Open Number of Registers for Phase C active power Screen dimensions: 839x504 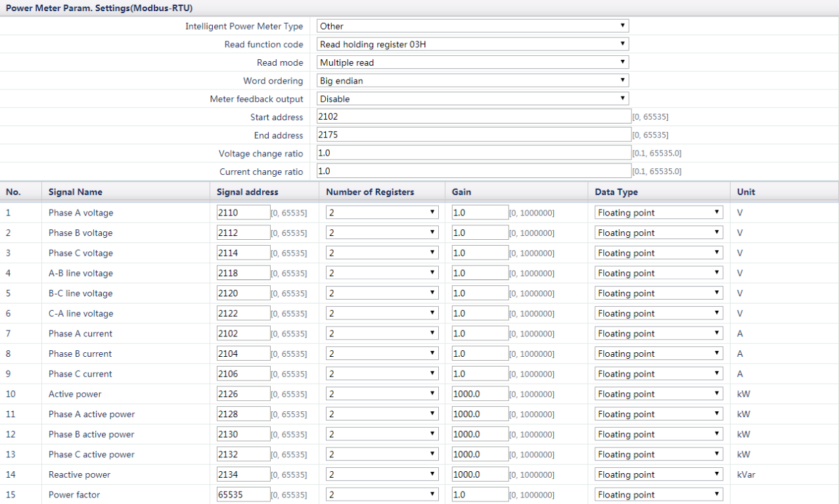382,455
